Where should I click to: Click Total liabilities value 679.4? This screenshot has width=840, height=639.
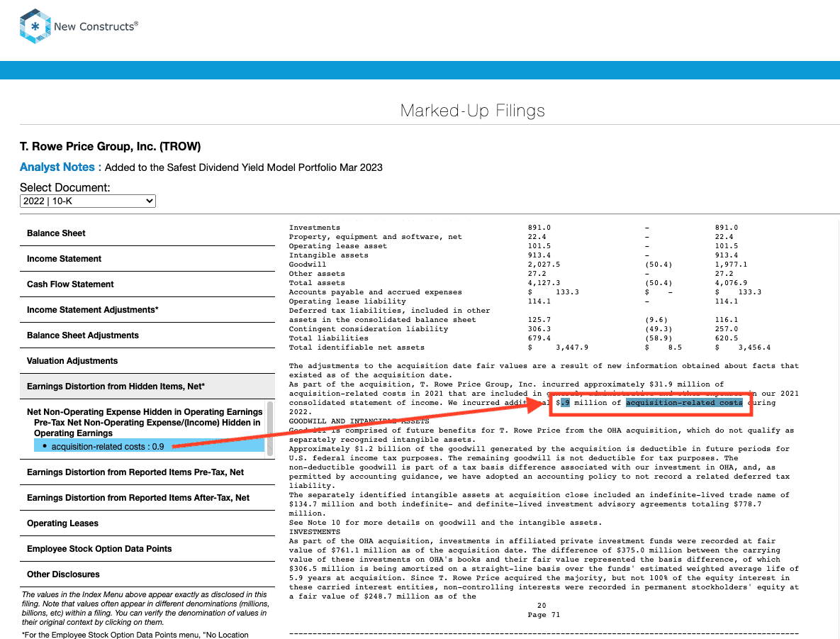point(539,338)
